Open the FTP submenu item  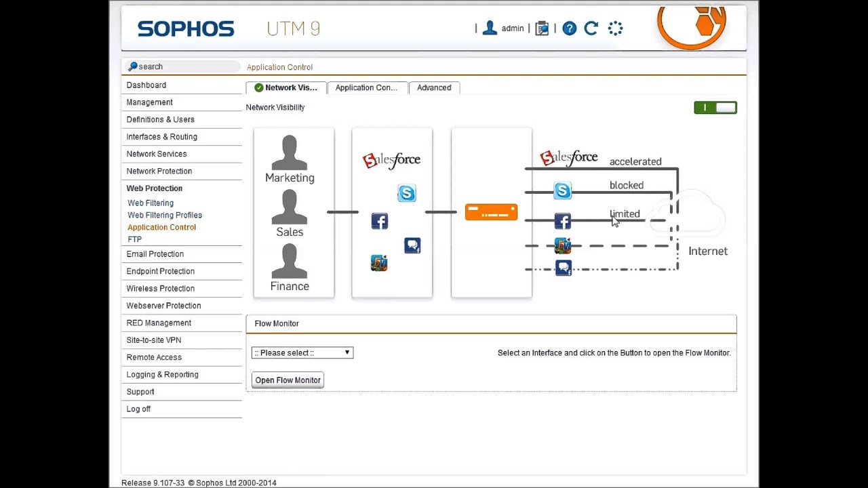tap(134, 239)
